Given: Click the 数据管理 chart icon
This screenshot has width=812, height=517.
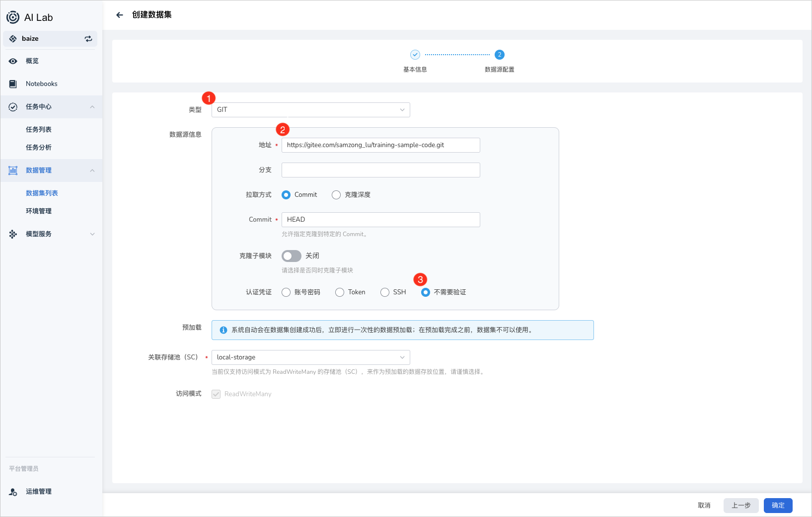Looking at the screenshot, I should (13, 171).
